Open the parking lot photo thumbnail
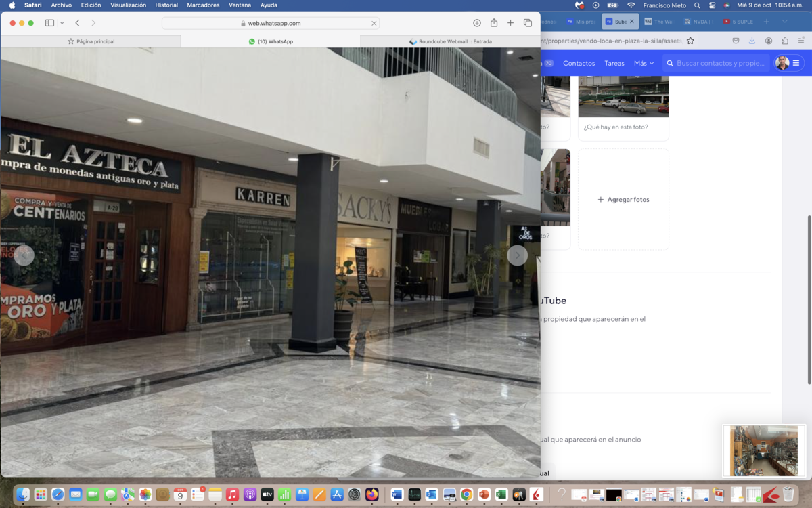812x508 pixels. (x=623, y=97)
